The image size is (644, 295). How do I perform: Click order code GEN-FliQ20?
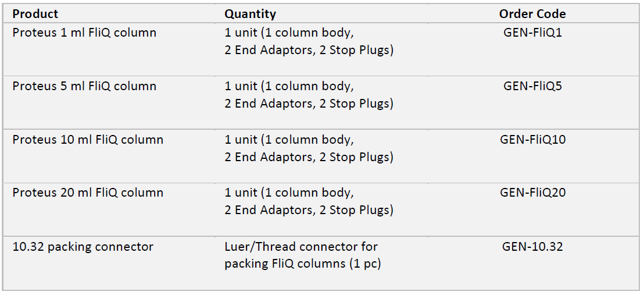tap(532, 193)
